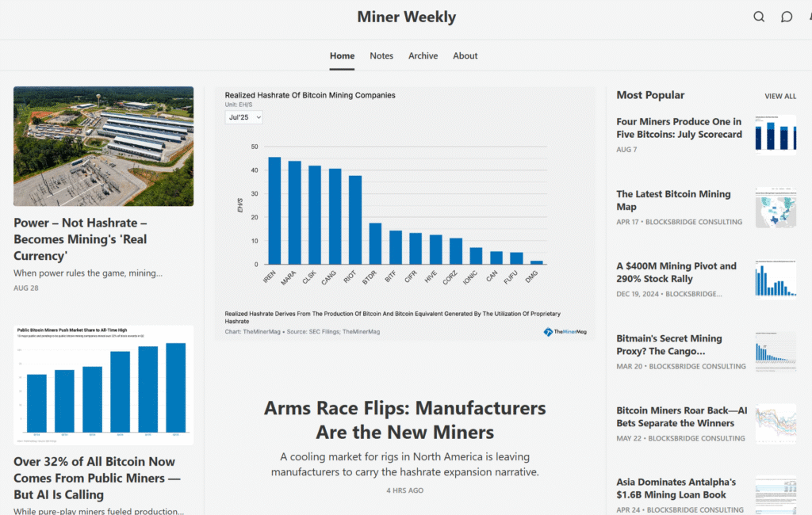The width and height of the screenshot is (812, 515).
Task: Select the CLSK bar in chart
Action: 315,215
